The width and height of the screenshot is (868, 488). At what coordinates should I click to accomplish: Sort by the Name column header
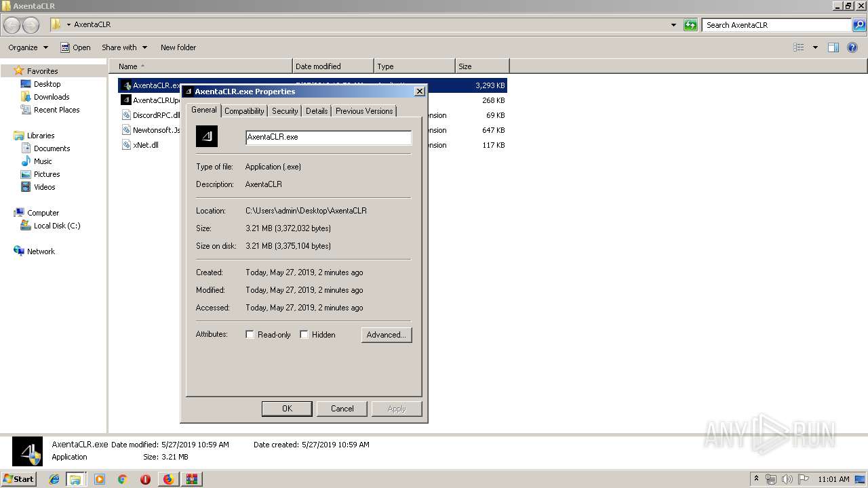tap(201, 66)
